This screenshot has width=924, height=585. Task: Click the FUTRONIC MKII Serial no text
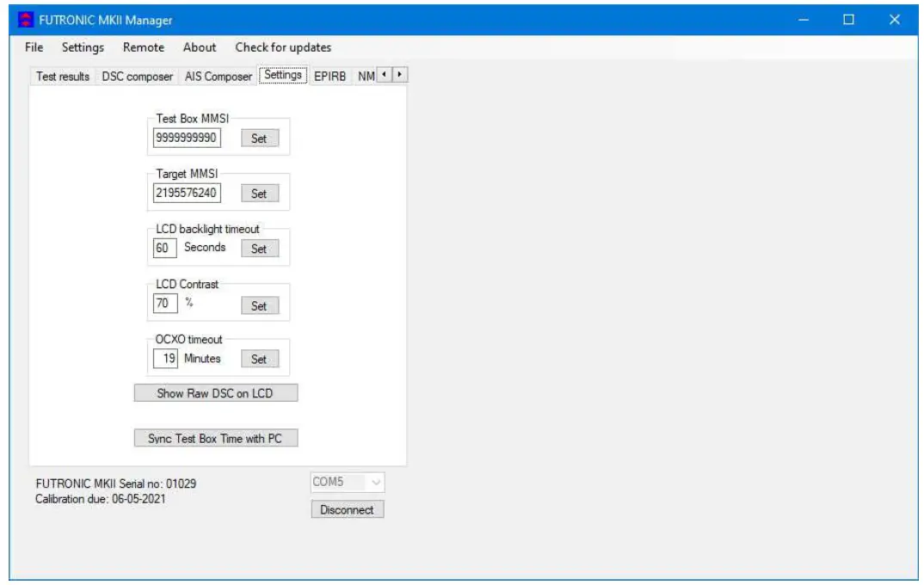pyautogui.click(x=115, y=483)
